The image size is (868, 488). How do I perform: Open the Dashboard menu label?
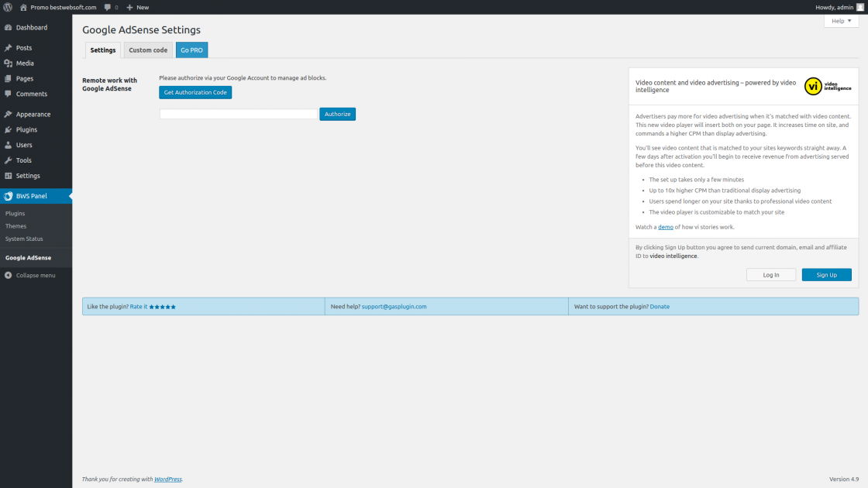32,27
